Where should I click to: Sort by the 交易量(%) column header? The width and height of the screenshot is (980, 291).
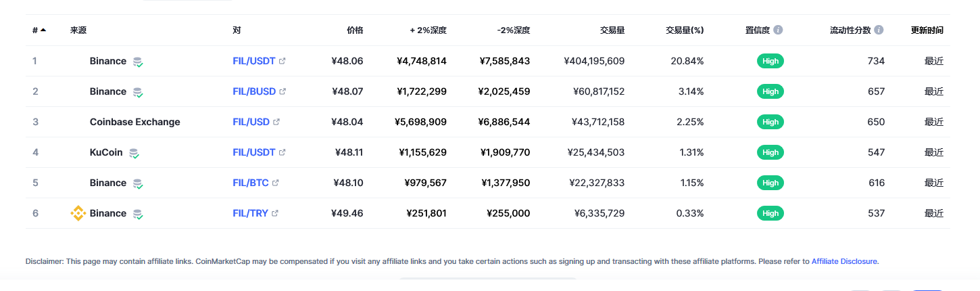point(685,30)
